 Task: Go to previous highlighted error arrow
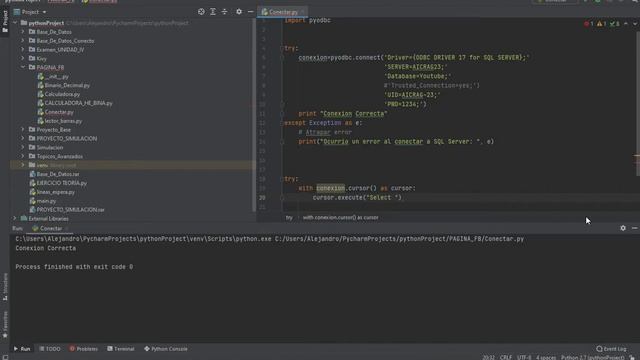click(626, 24)
